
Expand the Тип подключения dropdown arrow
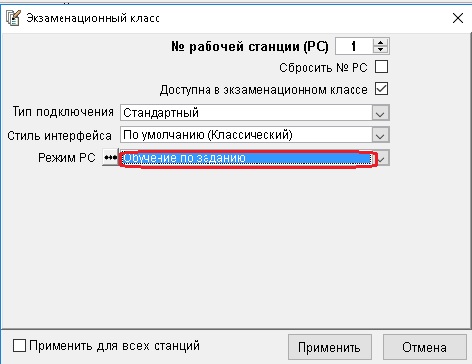pyautogui.click(x=380, y=113)
